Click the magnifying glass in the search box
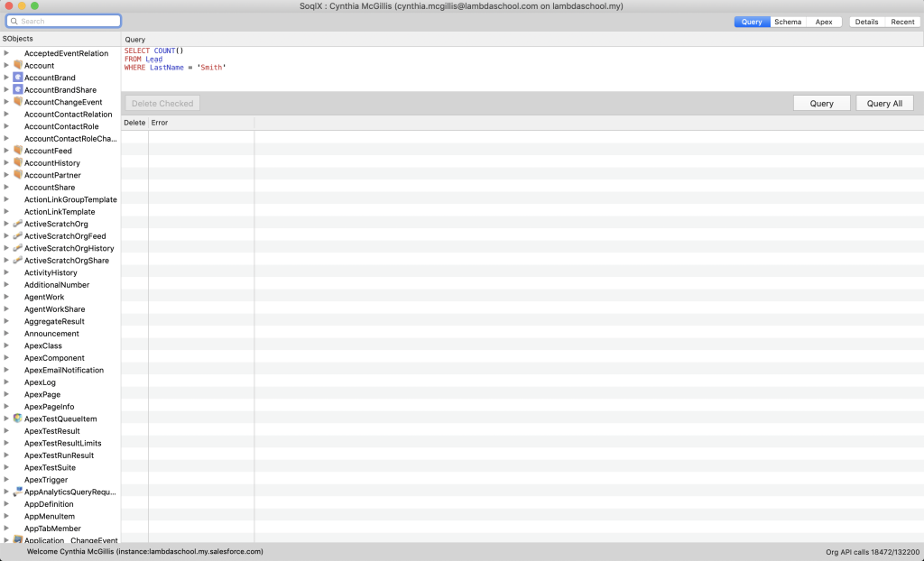 tap(14, 21)
